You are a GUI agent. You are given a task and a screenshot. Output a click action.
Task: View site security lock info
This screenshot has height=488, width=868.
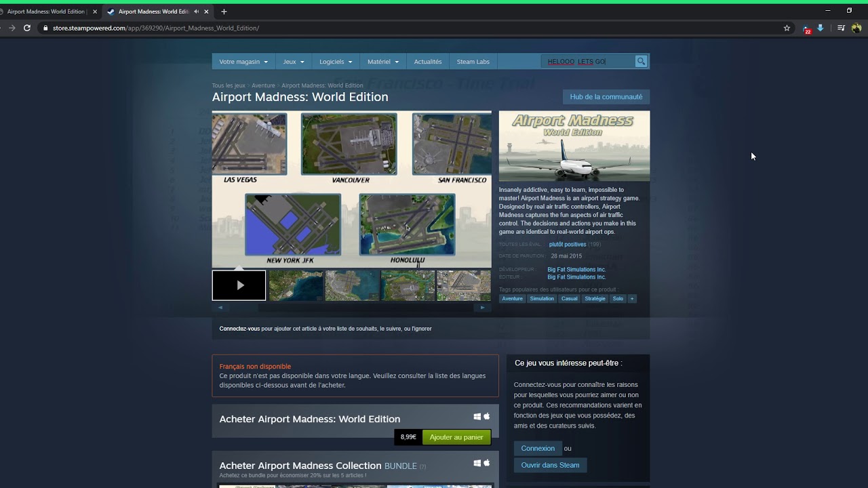click(x=45, y=28)
